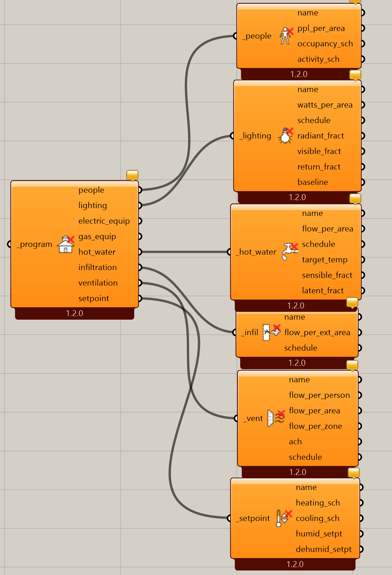The height and width of the screenshot is (575, 392).
Task: Click the people output grip on program
Action: click(x=140, y=190)
